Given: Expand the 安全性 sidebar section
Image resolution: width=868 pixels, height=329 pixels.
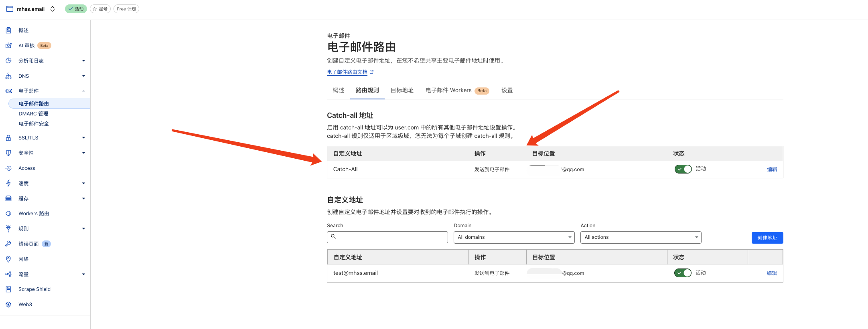Looking at the screenshot, I should pyautogui.click(x=83, y=153).
